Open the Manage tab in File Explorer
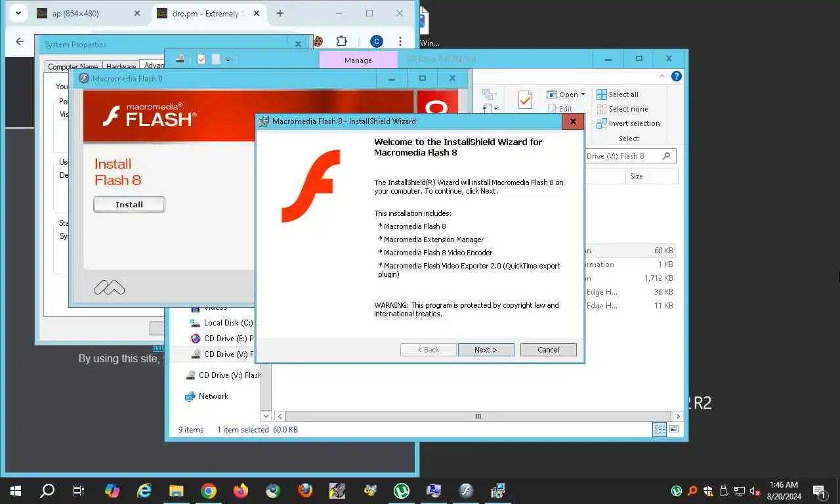The width and height of the screenshot is (840, 504). click(358, 60)
